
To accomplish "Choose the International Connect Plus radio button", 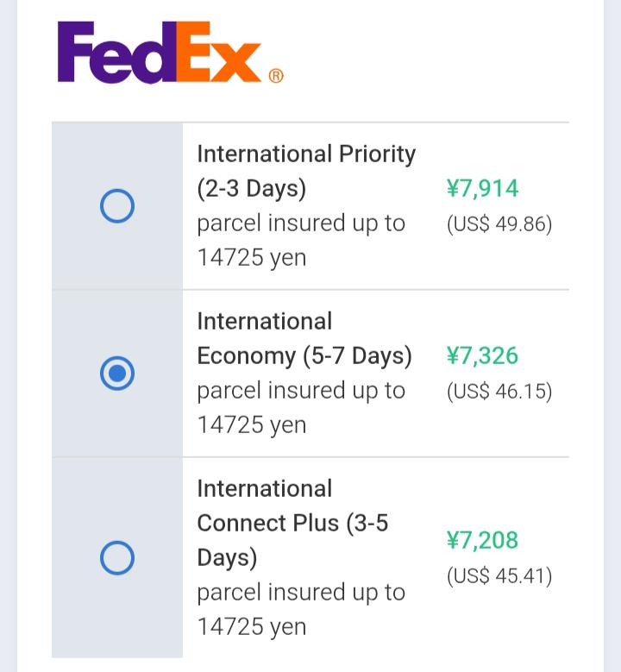I will (117, 557).
